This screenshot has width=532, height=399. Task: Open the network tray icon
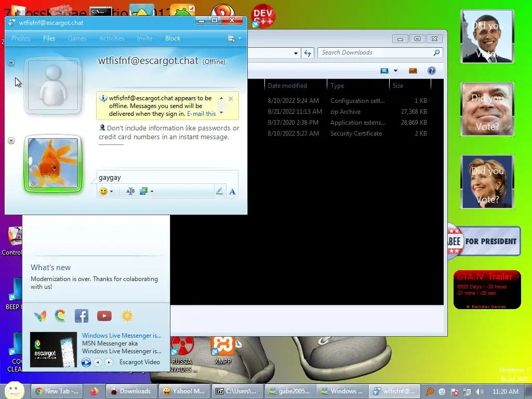point(467,392)
